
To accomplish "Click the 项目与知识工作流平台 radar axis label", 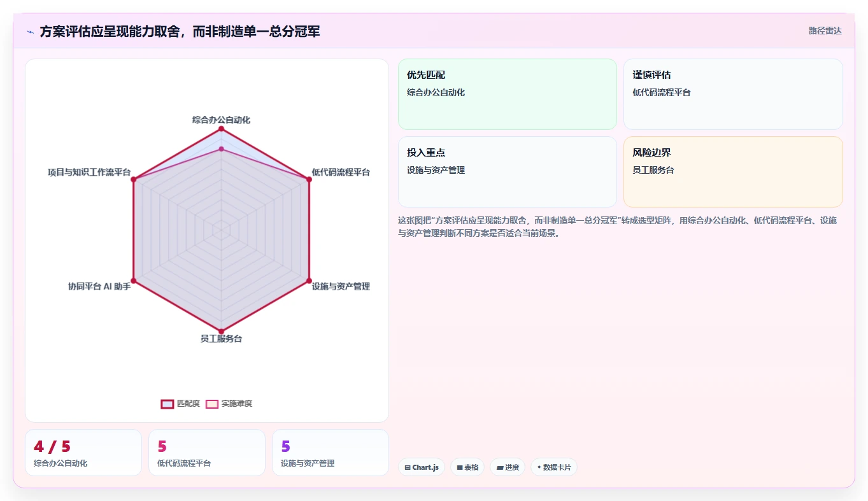I will click(89, 173).
